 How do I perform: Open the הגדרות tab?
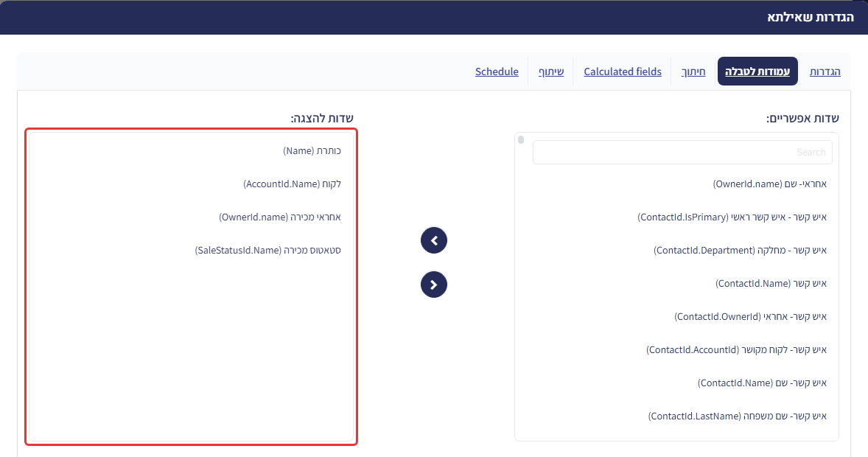click(x=825, y=71)
